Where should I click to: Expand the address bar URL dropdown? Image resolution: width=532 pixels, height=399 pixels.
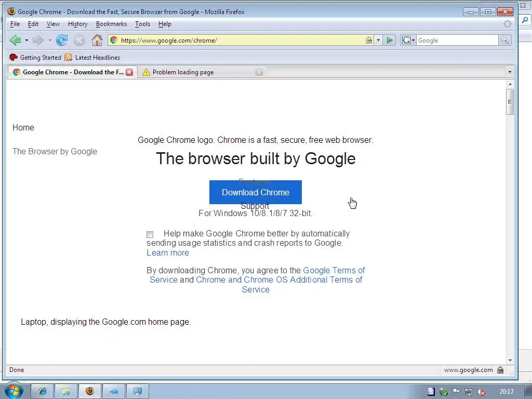click(378, 41)
